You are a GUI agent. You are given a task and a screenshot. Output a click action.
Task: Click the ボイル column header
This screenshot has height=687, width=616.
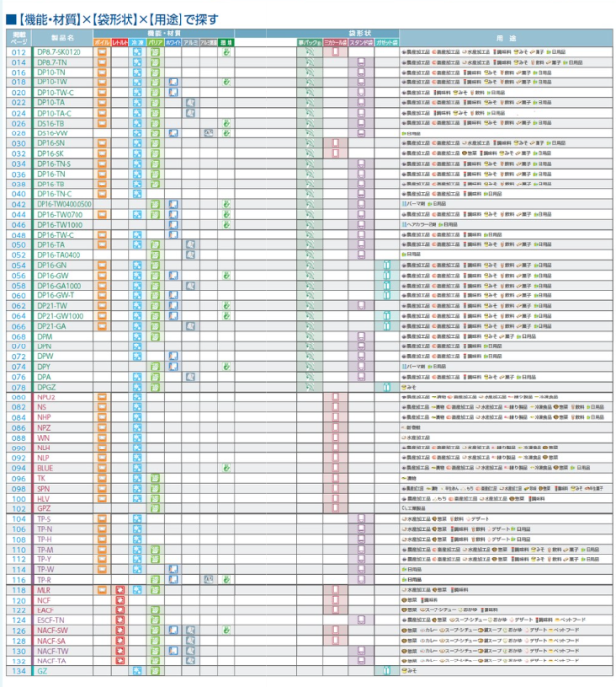(x=102, y=43)
